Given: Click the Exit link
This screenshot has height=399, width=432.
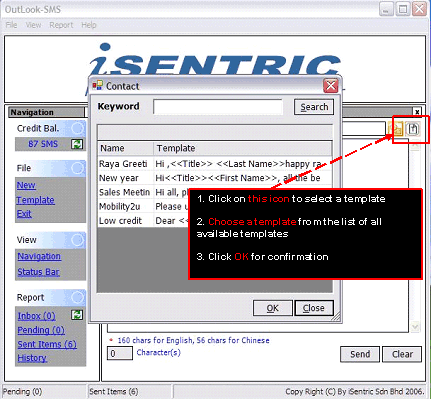Looking at the screenshot, I should click(24, 214).
